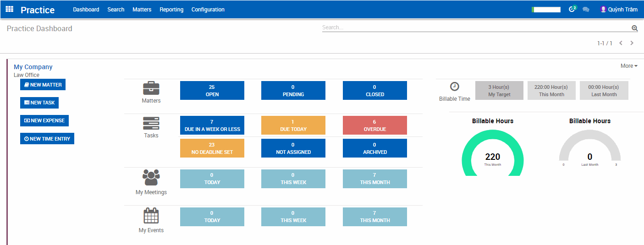Open tasks DUE IN A WEEK OR LESS
This screenshot has height=245, width=644.
[212, 125]
